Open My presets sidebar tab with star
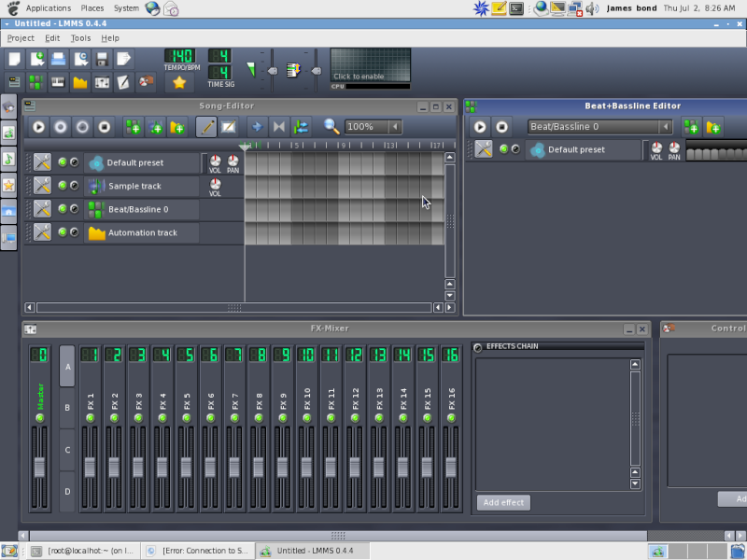Image resolution: width=747 pixels, height=560 pixels. pos(8,185)
